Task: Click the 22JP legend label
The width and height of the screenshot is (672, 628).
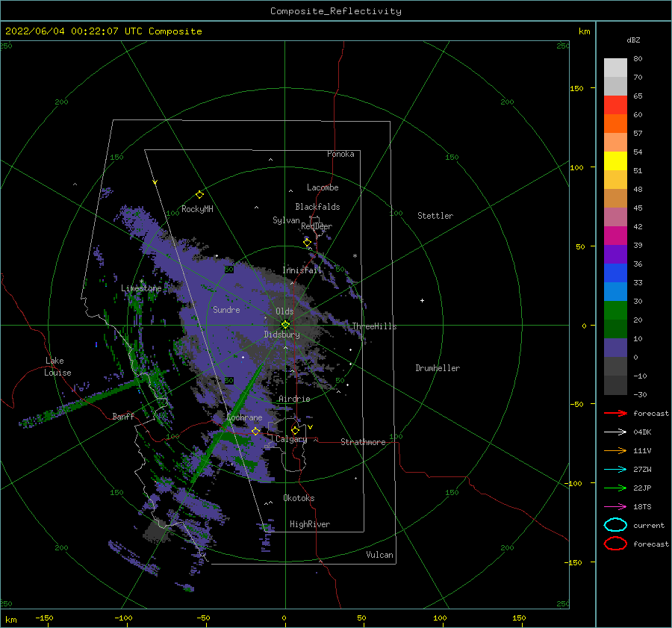Action: pos(642,488)
